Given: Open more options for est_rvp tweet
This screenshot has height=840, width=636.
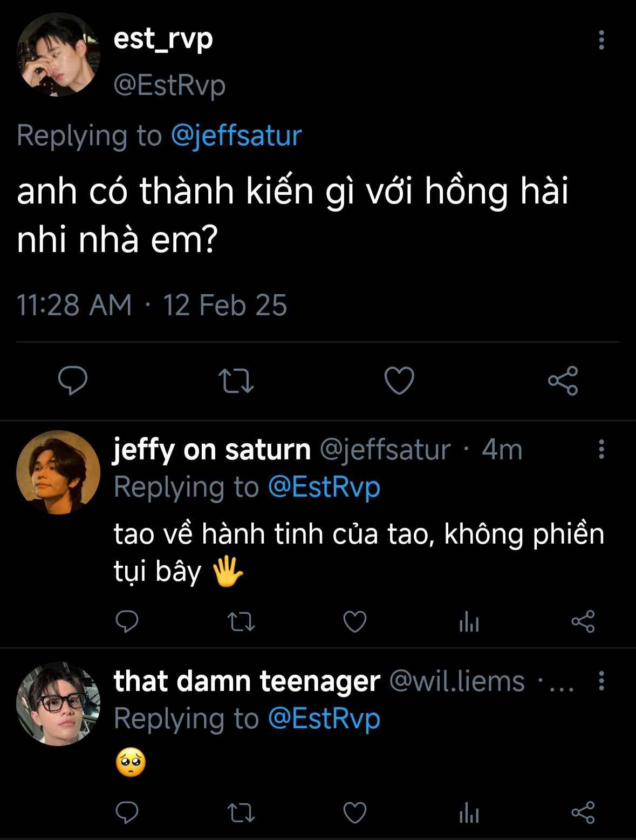Looking at the screenshot, I should pyautogui.click(x=601, y=40).
